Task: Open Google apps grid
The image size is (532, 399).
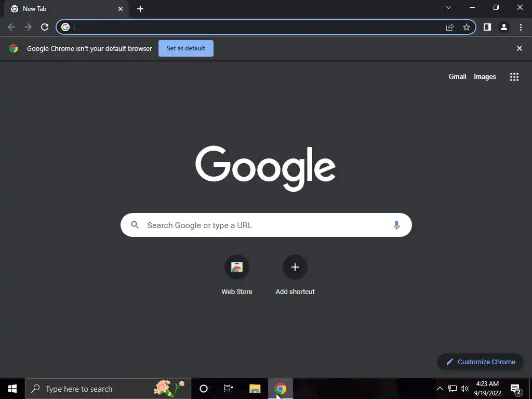Action: pos(514,77)
